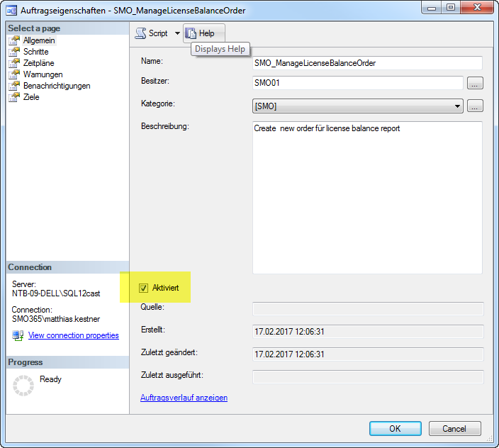
Task: Click inside the Beschreibung text area
Action: point(367,198)
